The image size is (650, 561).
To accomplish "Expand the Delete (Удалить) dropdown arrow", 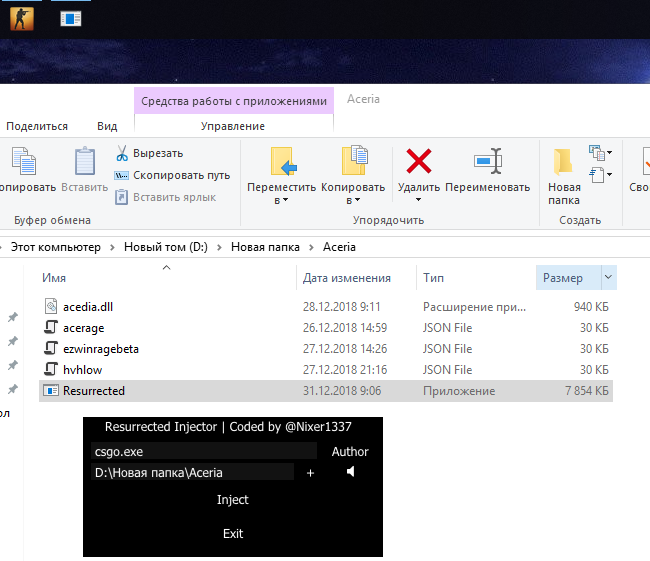I will pyautogui.click(x=419, y=200).
